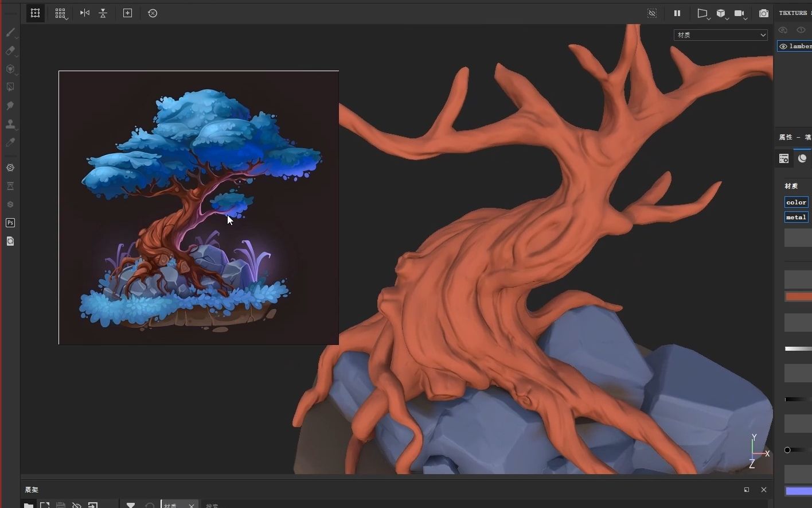
Task: Pause viewport rendering with the pause button
Action: point(677,13)
